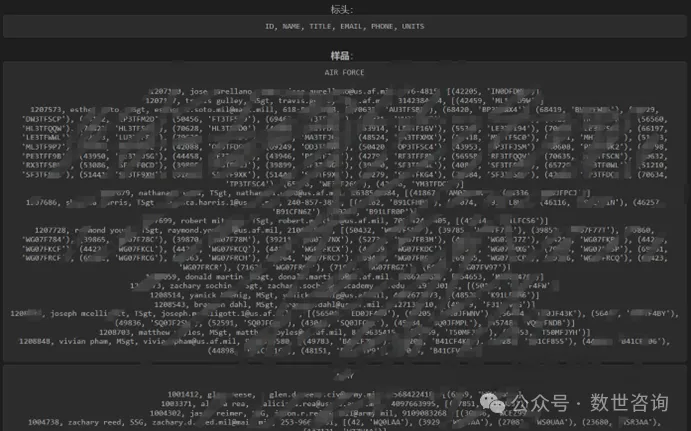Click the 'travis gulley' sample row

(345, 100)
